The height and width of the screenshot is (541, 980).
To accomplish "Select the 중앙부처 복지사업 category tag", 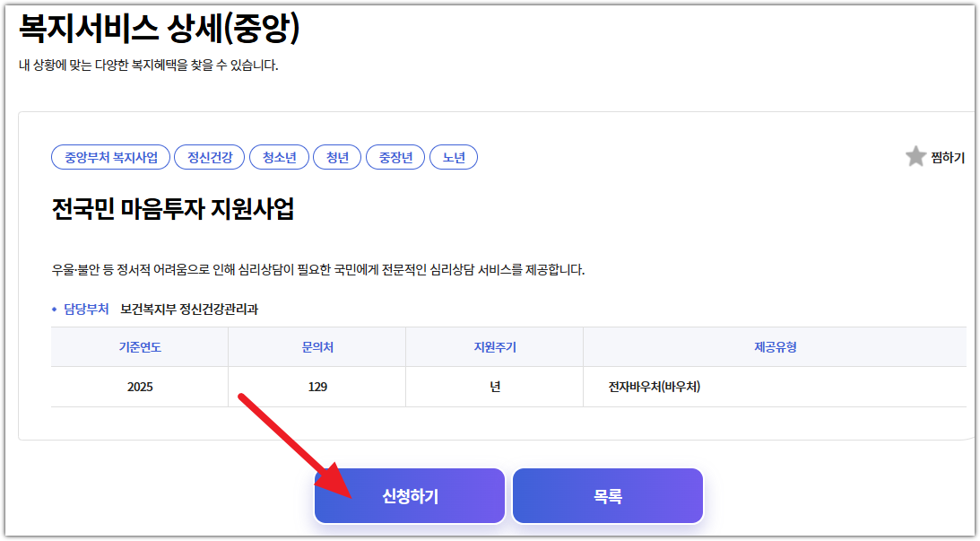I will pos(110,156).
